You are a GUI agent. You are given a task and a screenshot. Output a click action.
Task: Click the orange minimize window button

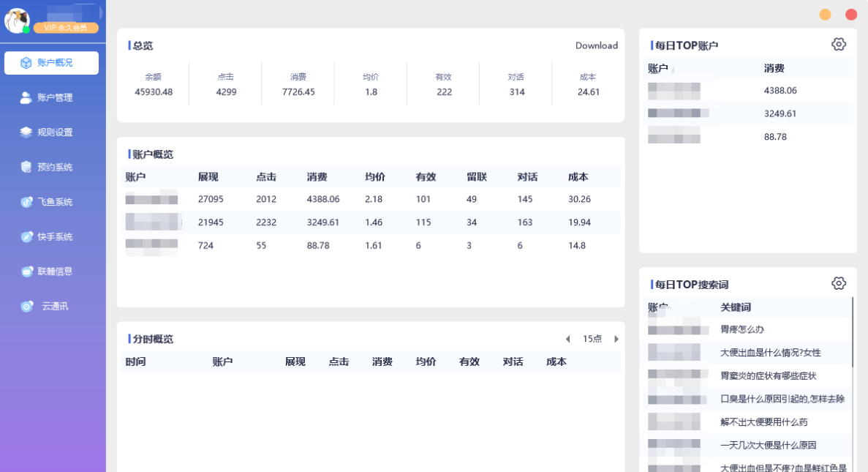tap(825, 15)
